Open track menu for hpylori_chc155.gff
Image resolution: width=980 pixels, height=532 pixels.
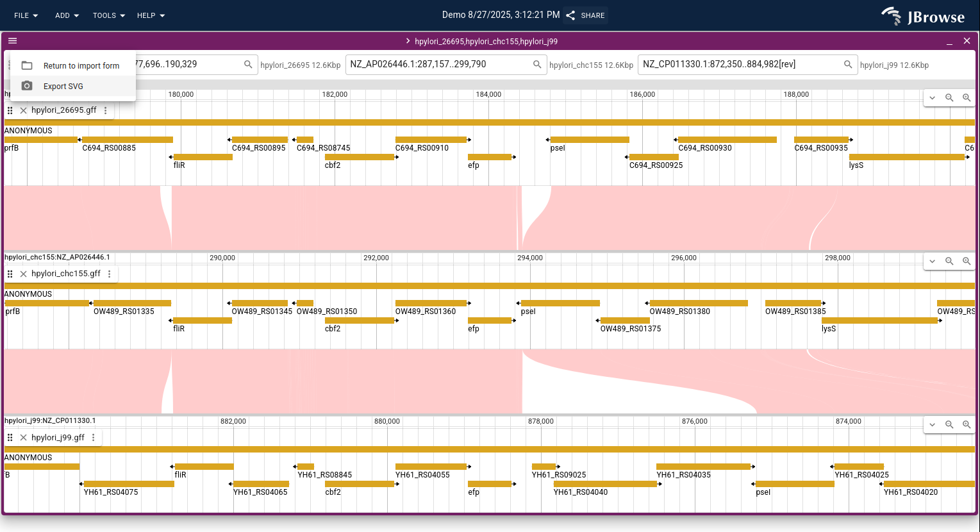pos(110,274)
